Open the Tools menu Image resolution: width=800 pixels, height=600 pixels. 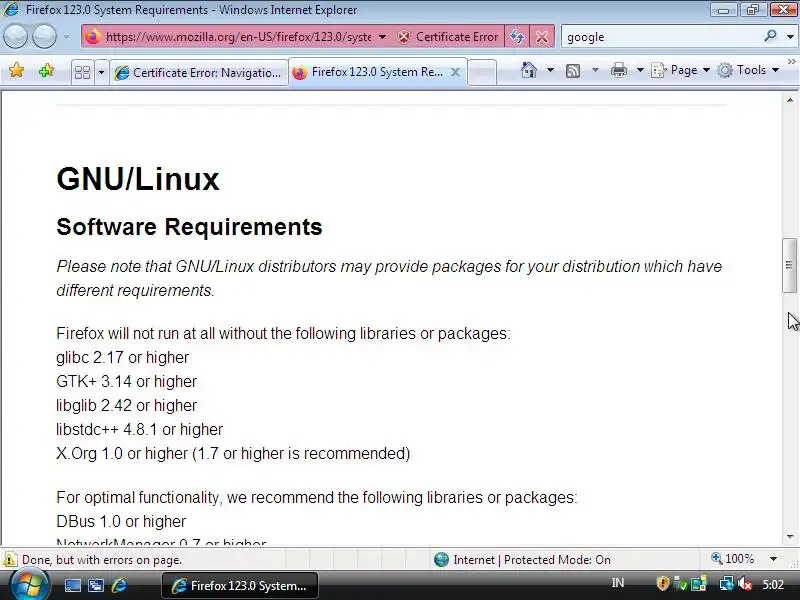click(x=748, y=70)
